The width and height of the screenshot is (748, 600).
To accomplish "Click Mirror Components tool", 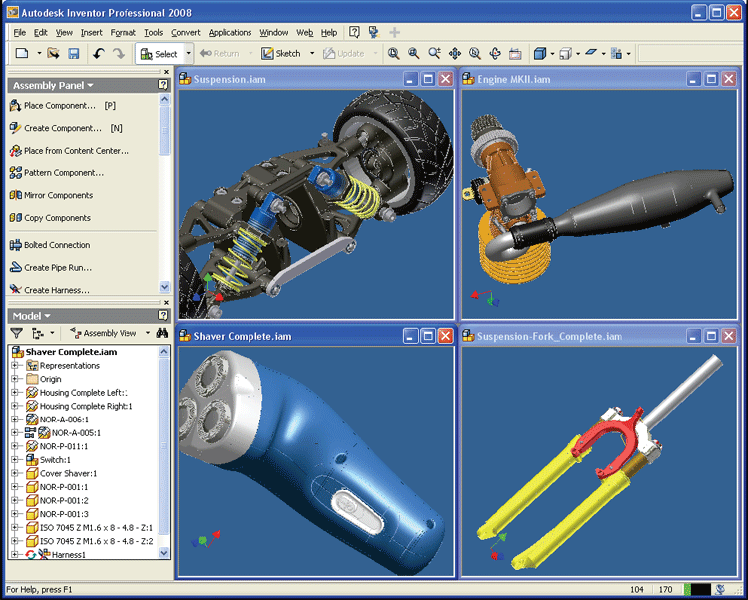I will (52, 195).
